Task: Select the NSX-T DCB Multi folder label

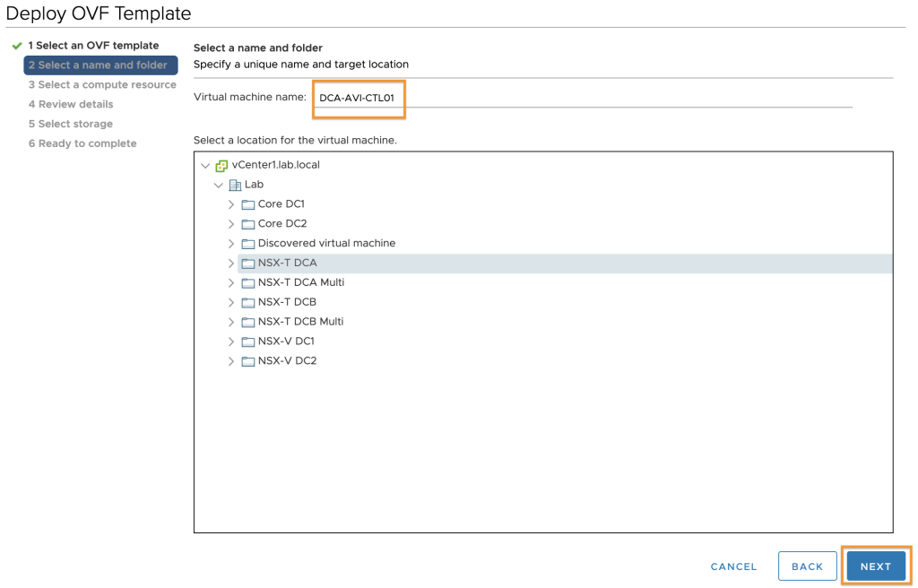Action: coord(301,322)
